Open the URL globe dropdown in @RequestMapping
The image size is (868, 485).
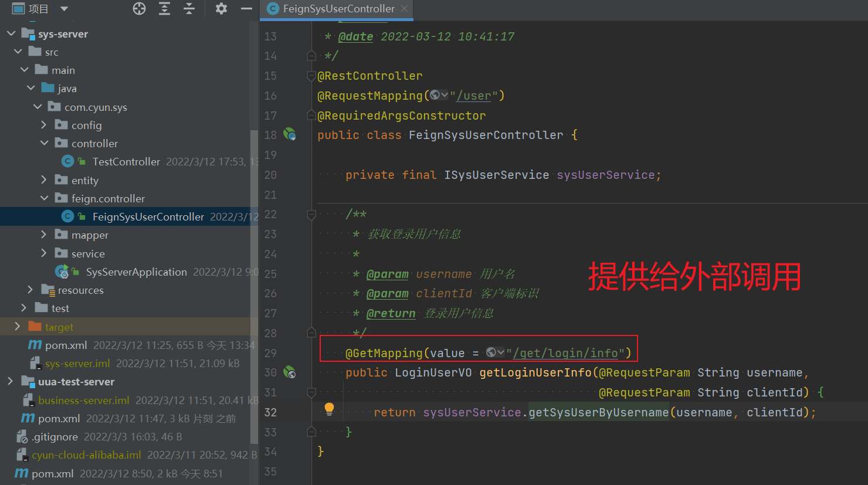point(439,95)
